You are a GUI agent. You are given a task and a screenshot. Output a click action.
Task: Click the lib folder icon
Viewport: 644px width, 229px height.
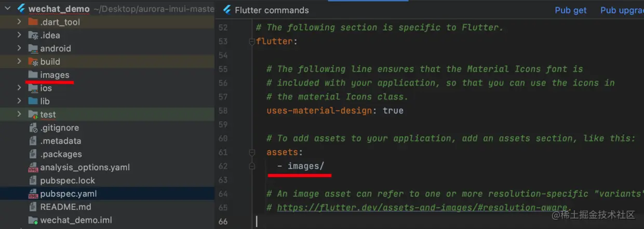(33, 101)
